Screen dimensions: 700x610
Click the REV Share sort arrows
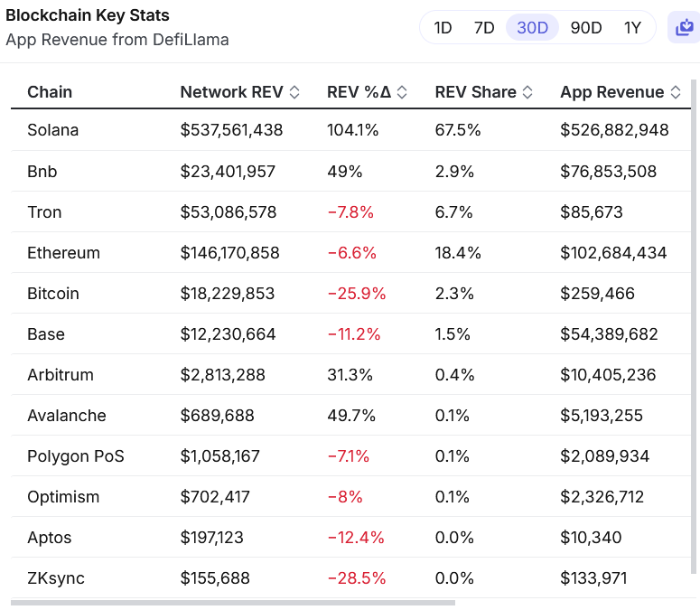pos(527,92)
